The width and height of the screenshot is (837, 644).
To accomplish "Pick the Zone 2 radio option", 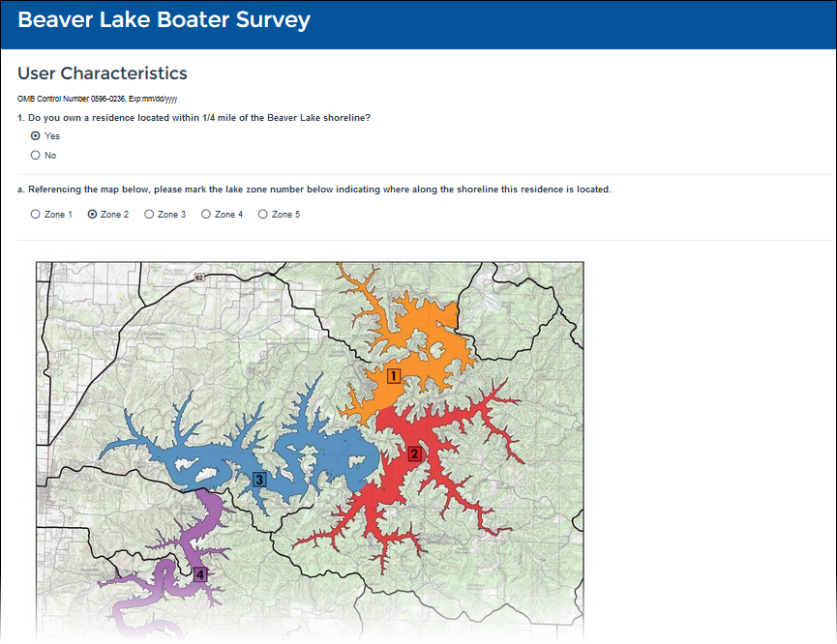I will point(93,215).
